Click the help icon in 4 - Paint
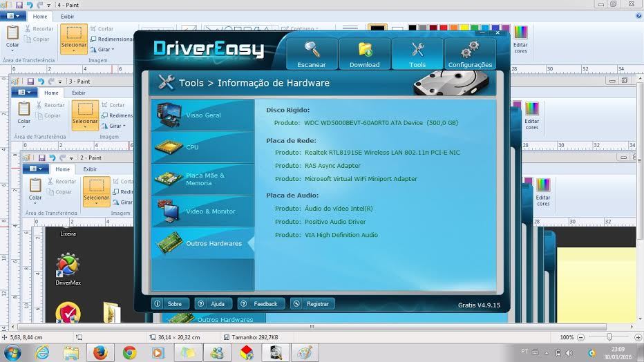 click(638, 16)
